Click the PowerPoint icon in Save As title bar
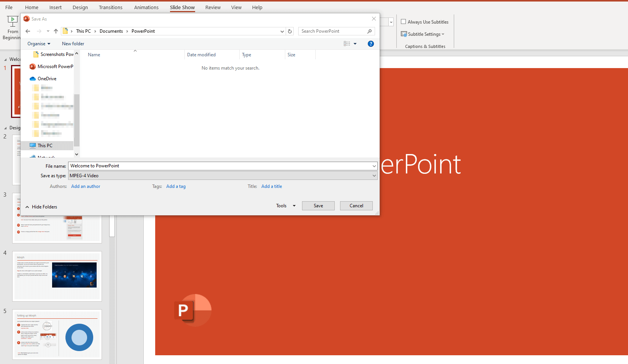This screenshot has width=628, height=364. point(27,19)
